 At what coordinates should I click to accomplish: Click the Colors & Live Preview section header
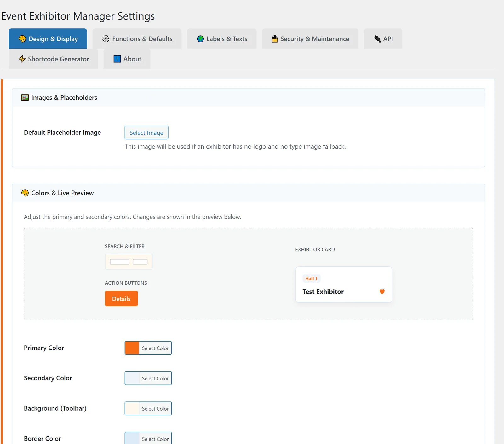[249, 193]
